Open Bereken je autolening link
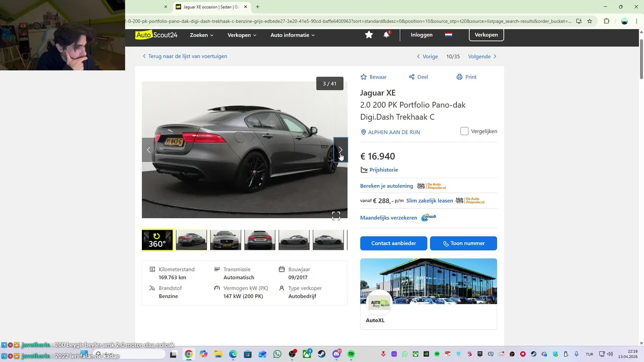This screenshot has width=644, height=362. pyautogui.click(x=386, y=186)
